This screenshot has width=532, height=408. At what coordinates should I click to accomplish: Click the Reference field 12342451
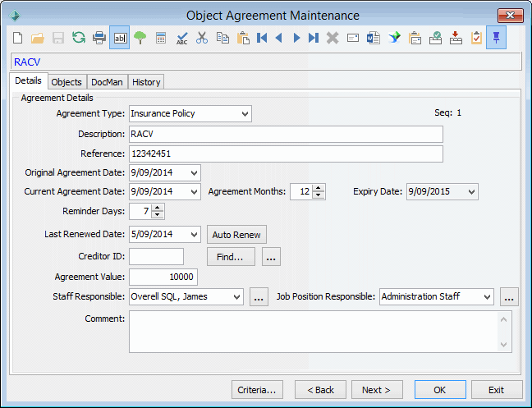point(286,154)
